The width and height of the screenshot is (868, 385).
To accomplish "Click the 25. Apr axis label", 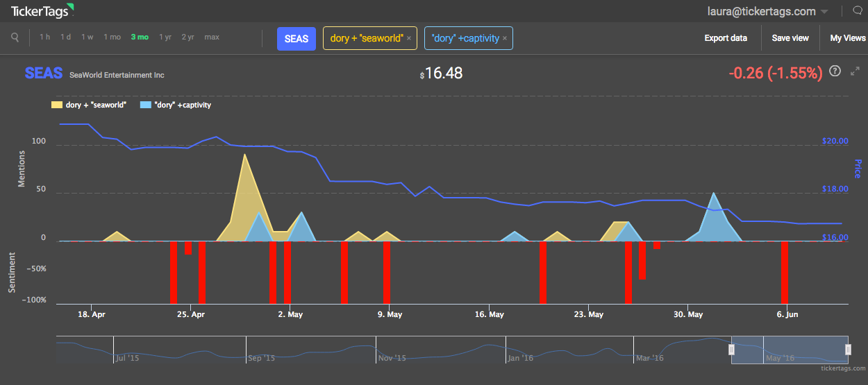I will (191, 314).
